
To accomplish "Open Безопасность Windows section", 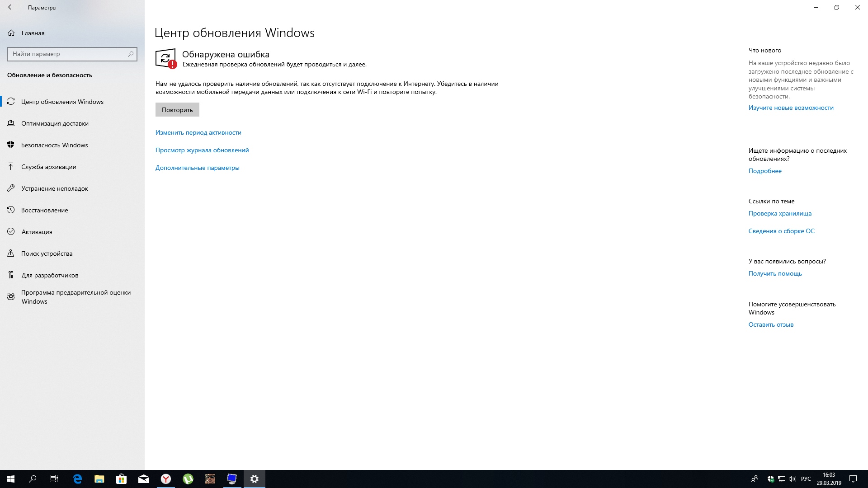I will [72, 145].
